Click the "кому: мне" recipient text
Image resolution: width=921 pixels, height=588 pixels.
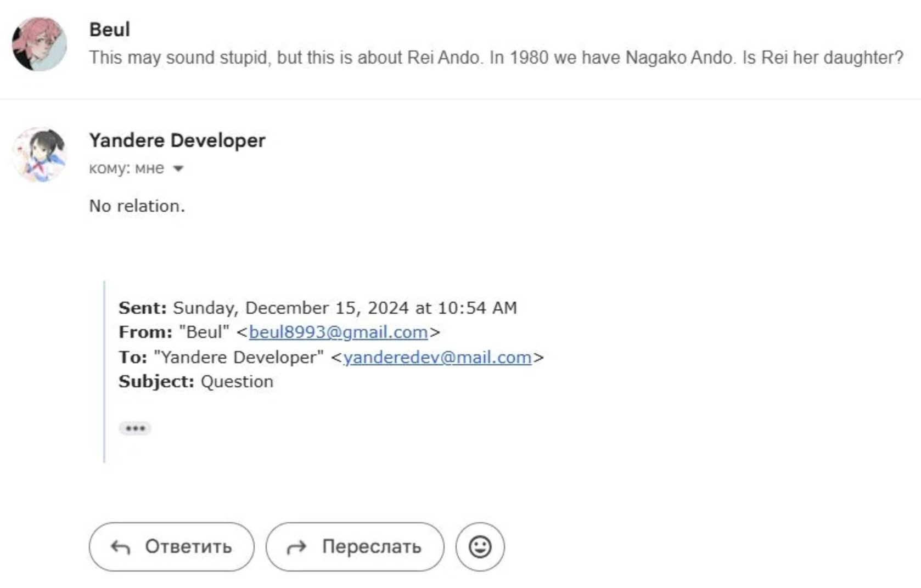[126, 168]
